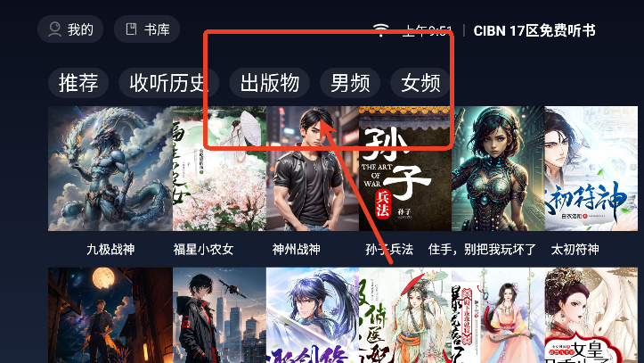Switch to the 推荐 tab

pyautogui.click(x=78, y=83)
